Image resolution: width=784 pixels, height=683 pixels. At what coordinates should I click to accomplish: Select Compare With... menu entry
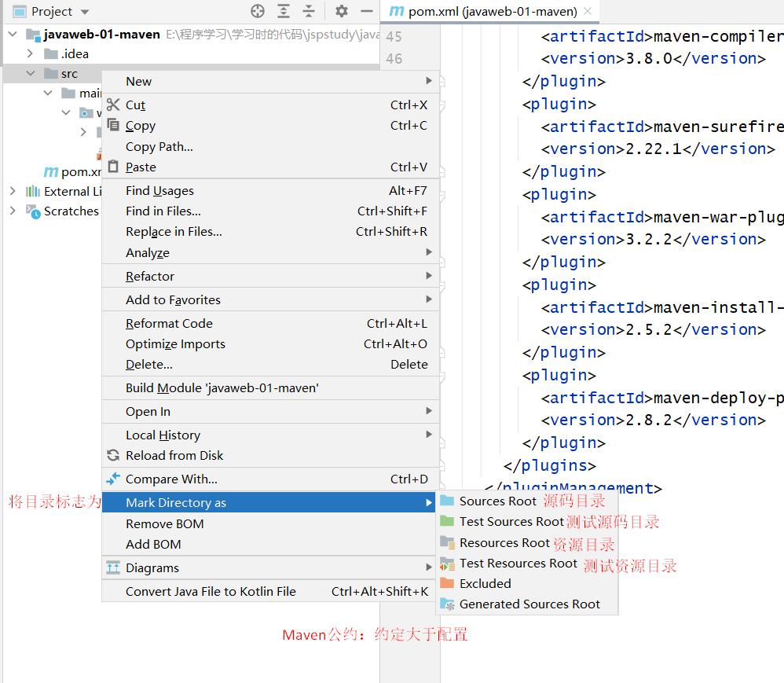pyautogui.click(x=270, y=479)
